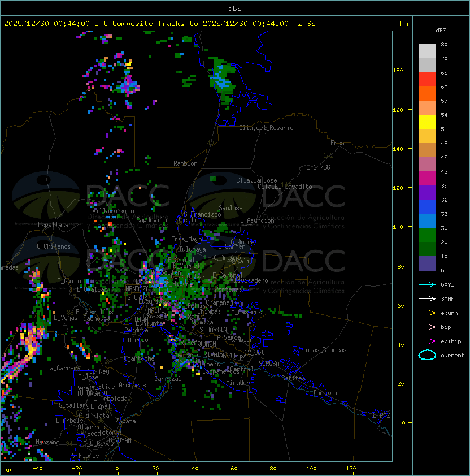Viewport: 470px width, 476px height.
Task: Select the slate purple 5–10 dBZ swatch
Action: [427, 263]
